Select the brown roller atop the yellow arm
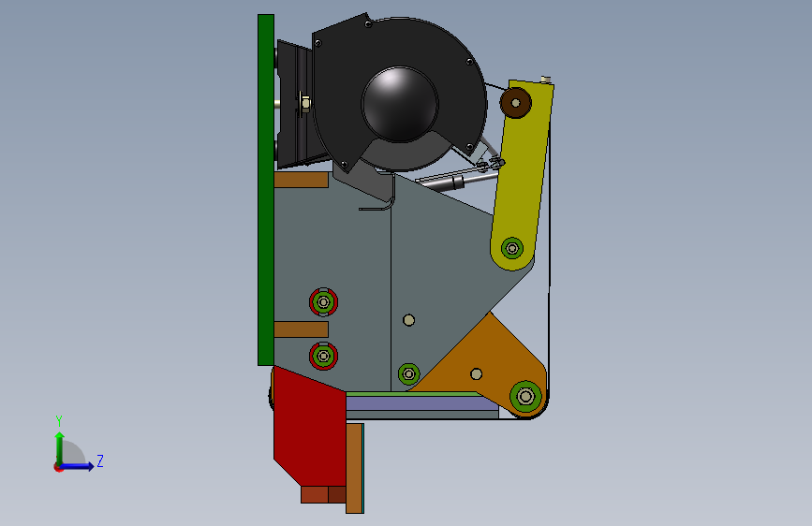Viewport: 812px width, 526px height. click(x=515, y=103)
